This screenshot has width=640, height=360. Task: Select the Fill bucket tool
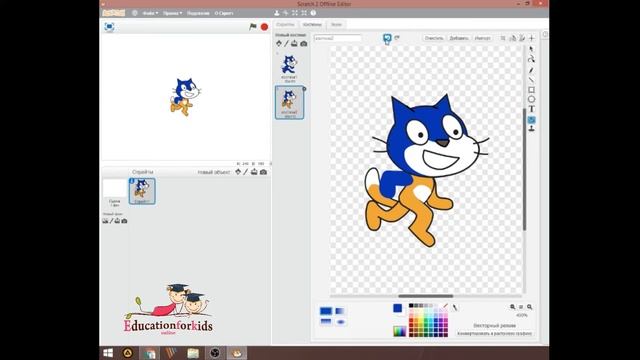pyautogui.click(x=531, y=120)
